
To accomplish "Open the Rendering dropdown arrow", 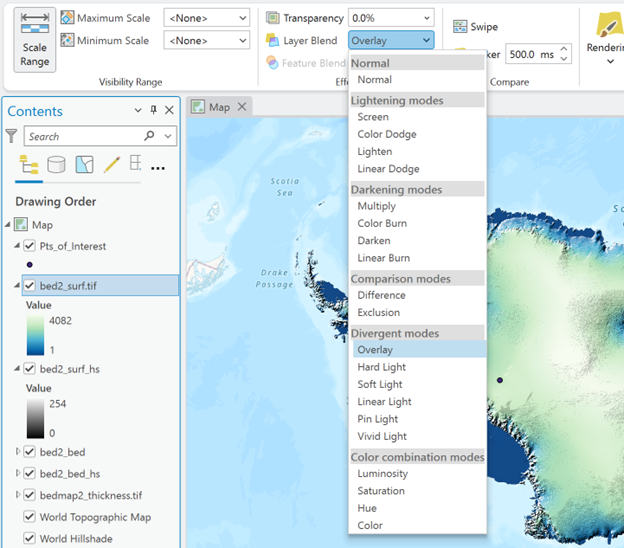I will click(610, 62).
